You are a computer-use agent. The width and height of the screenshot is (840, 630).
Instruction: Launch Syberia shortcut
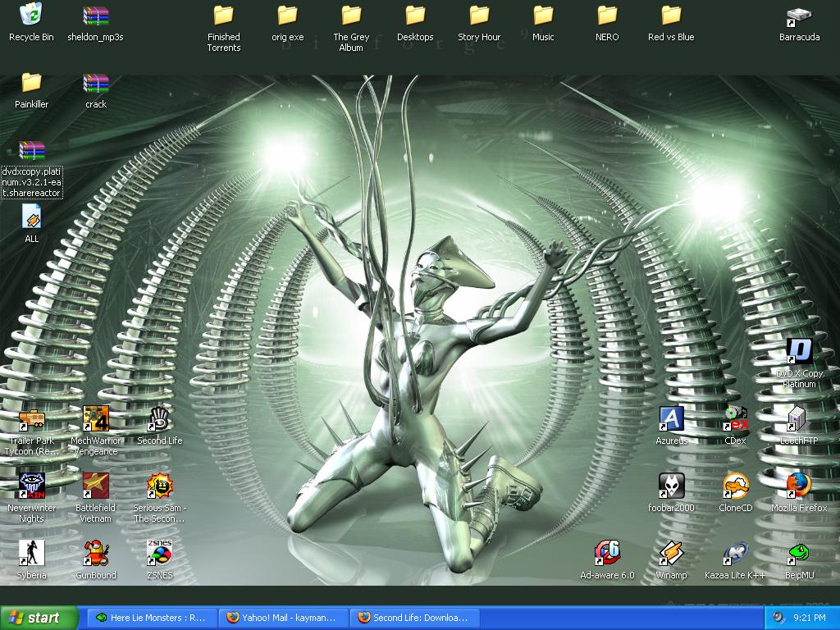click(x=32, y=554)
